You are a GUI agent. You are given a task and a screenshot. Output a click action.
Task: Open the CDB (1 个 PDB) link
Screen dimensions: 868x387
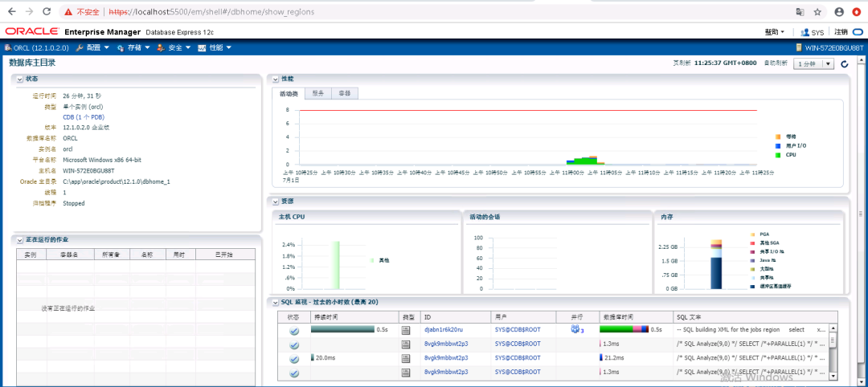[x=84, y=117]
